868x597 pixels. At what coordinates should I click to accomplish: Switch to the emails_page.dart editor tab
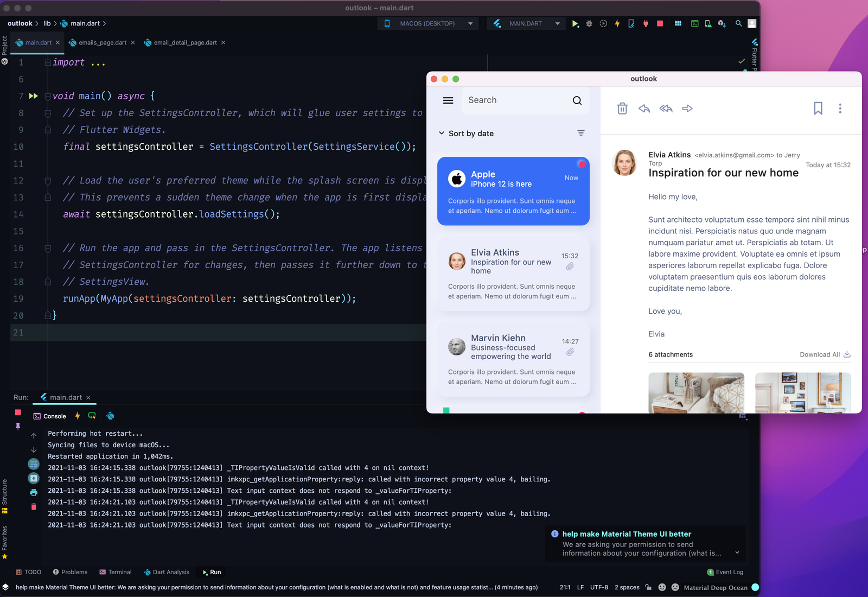point(102,43)
